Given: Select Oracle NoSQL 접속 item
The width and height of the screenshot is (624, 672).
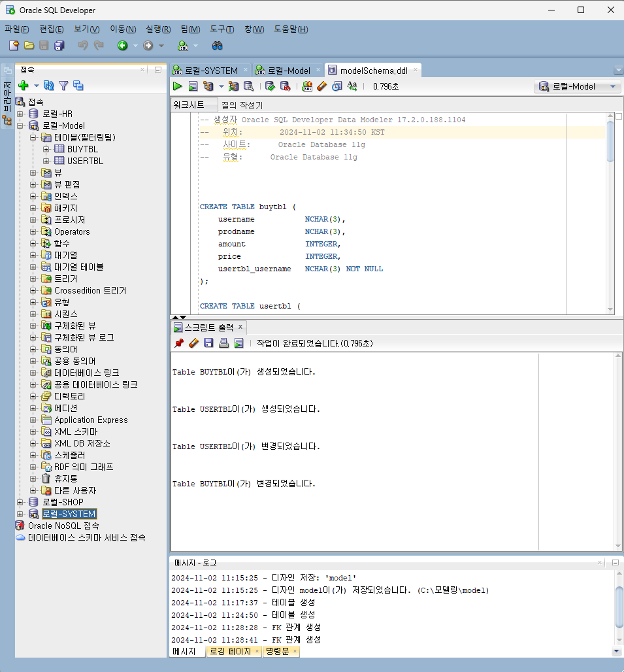Looking at the screenshot, I should 63,526.
